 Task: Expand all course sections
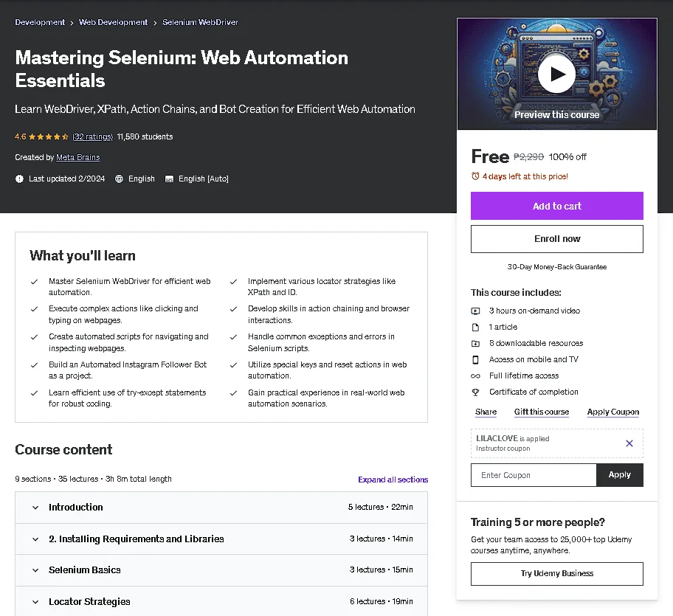393,480
